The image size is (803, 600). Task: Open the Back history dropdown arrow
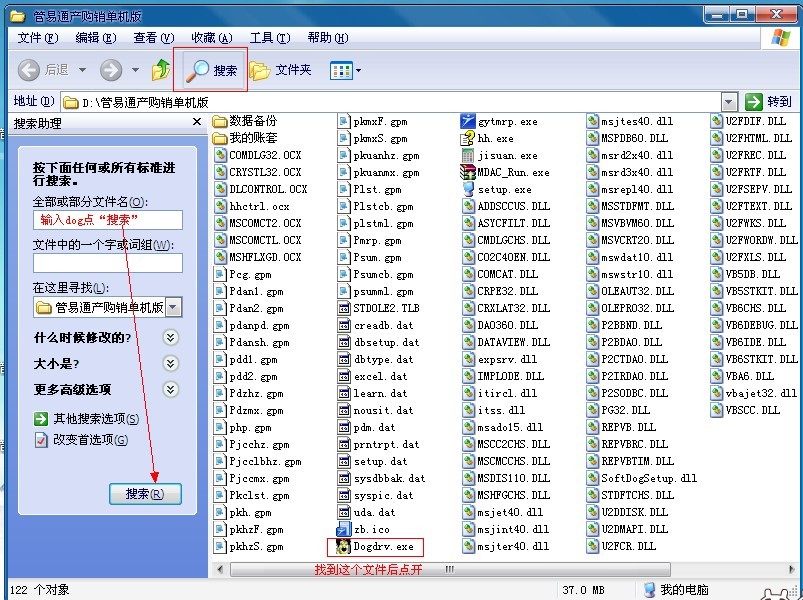pyautogui.click(x=82, y=70)
